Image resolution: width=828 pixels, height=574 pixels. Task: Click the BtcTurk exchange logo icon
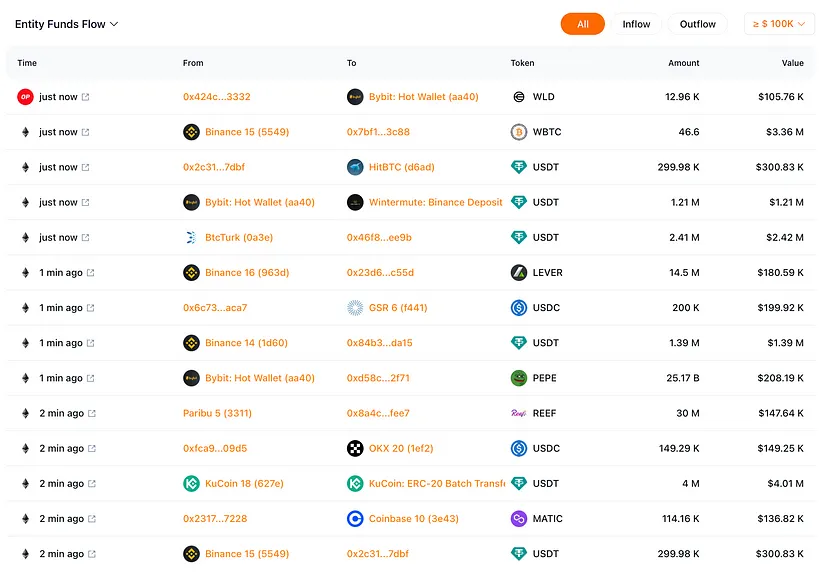coord(191,238)
